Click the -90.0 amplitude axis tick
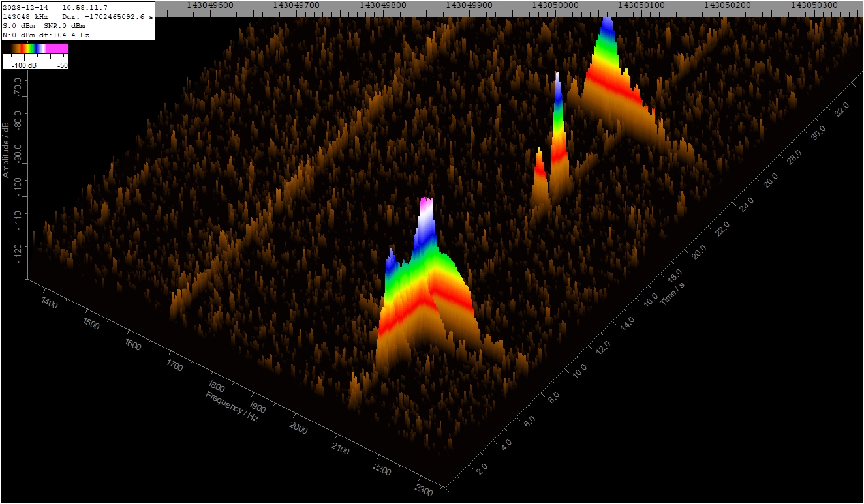 pos(17,155)
